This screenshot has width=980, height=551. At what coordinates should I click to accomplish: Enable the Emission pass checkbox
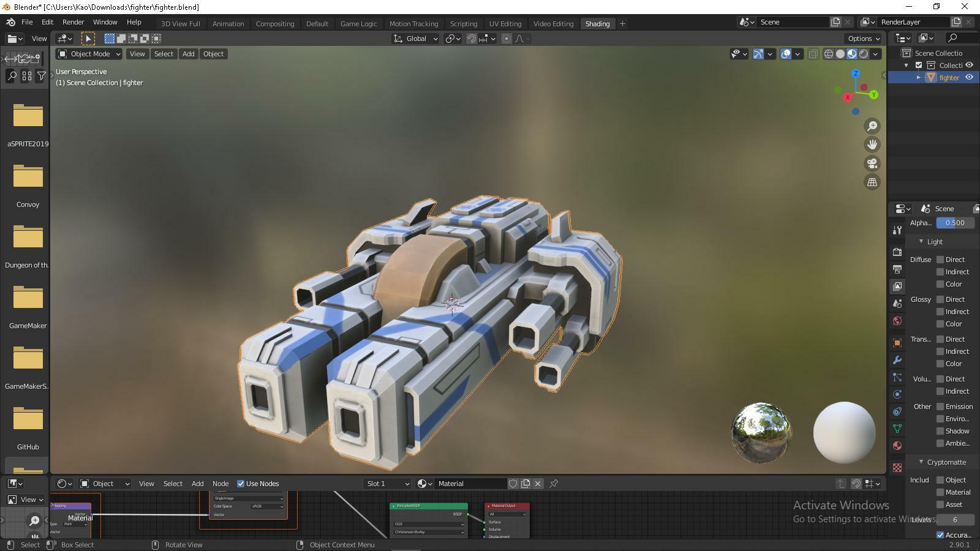click(940, 407)
